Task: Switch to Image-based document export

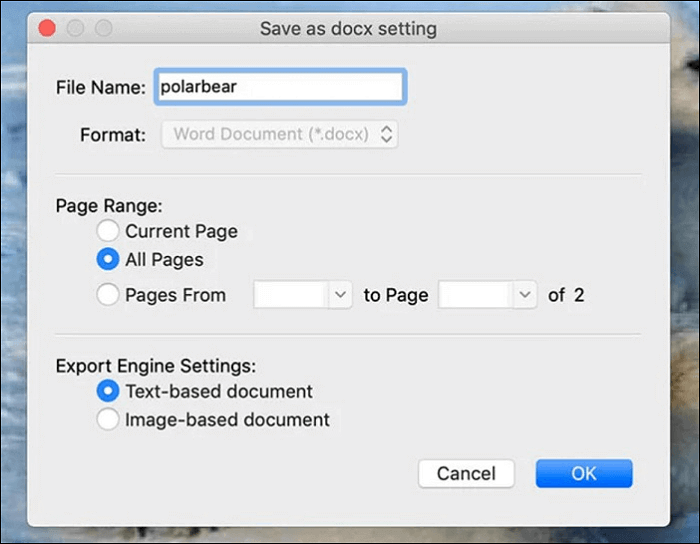Action: pyautogui.click(x=107, y=420)
